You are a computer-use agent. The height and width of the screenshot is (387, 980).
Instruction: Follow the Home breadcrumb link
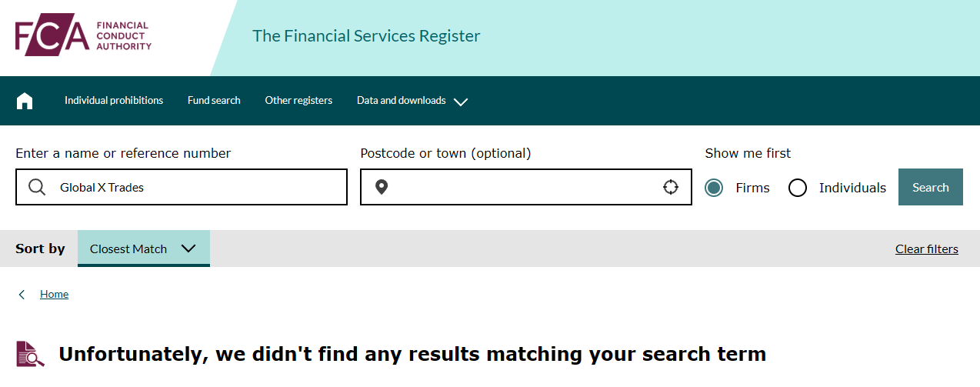point(54,295)
